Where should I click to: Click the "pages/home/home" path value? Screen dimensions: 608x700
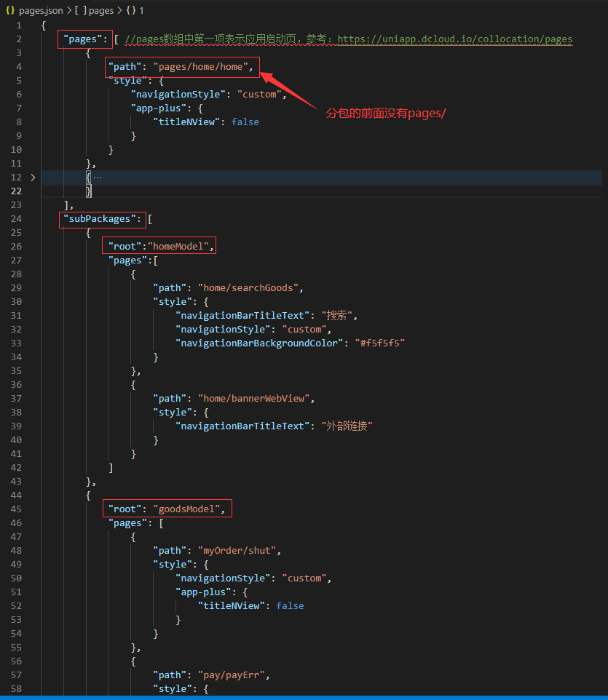[200, 66]
